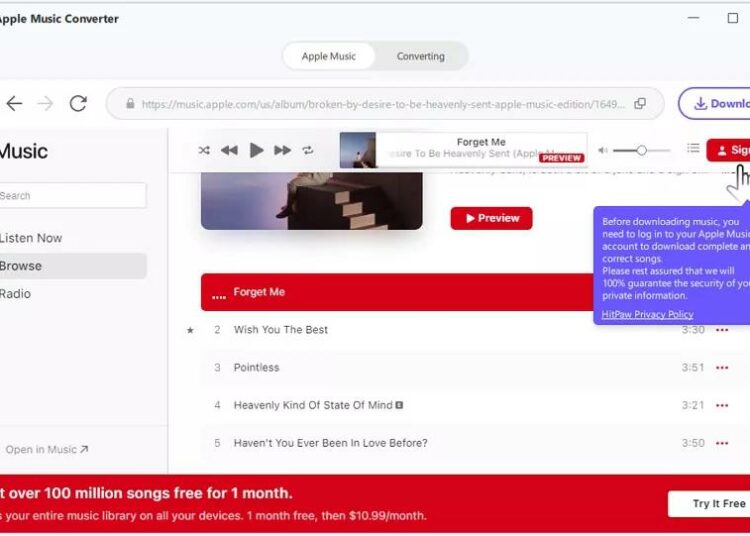Click the 3:21 duration of Heavenly Kind
This screenshot has width=750, height=536.
(693, 405)
